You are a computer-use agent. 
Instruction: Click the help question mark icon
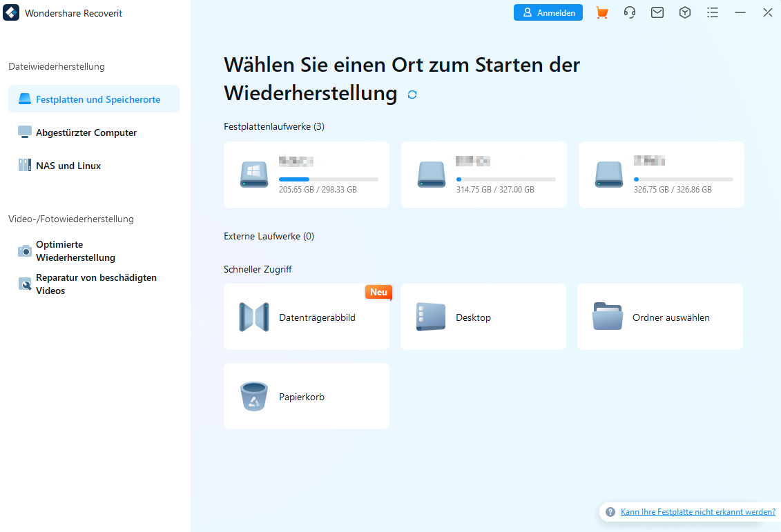(610, 512)
